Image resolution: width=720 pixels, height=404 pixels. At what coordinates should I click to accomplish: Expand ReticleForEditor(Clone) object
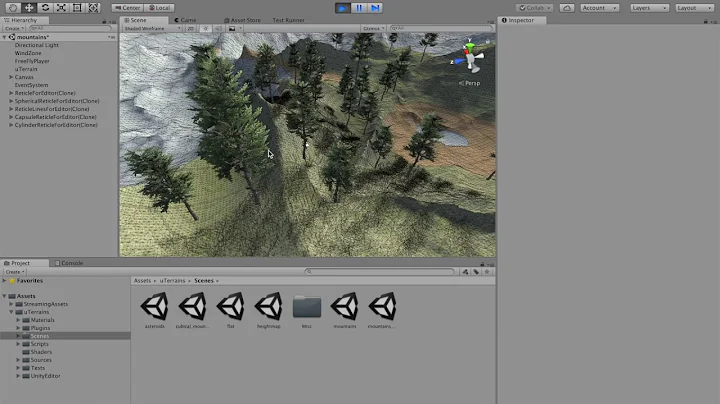pos(11,93)
